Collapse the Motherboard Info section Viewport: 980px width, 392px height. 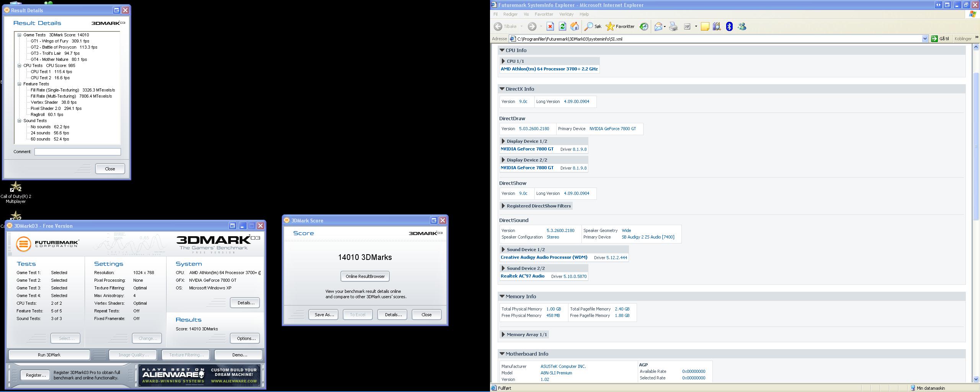click(x=502, y=354)
